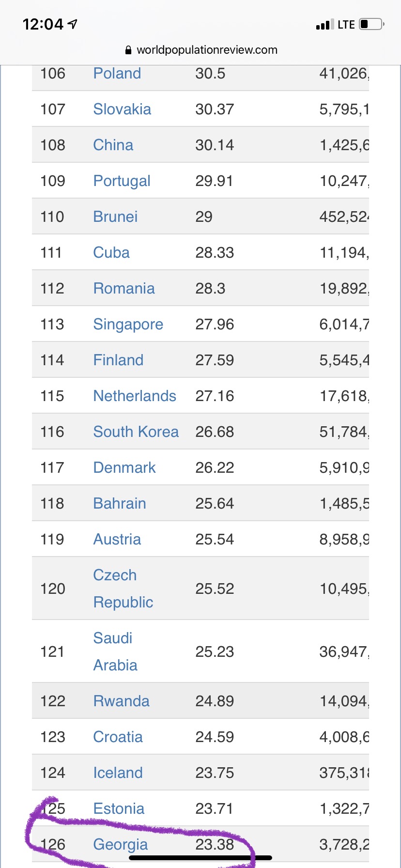Select the Portugal link
The width and height of the screenshot is (401, 868).
click(x=122, y=181)
